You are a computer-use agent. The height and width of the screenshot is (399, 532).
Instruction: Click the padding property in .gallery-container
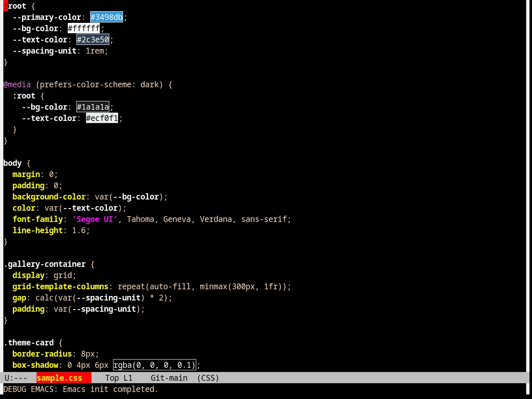tap(28, 309)
